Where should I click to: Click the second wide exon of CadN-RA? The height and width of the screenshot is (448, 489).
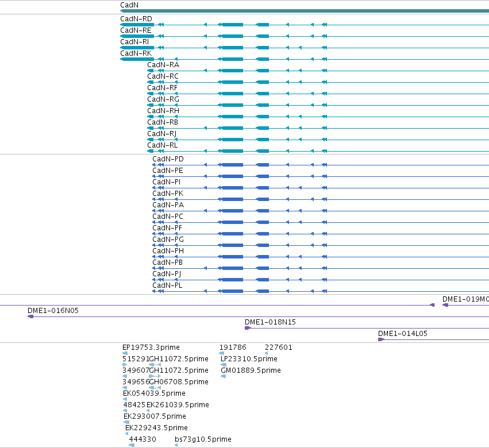pyautogui.click(x=262, y=71)
